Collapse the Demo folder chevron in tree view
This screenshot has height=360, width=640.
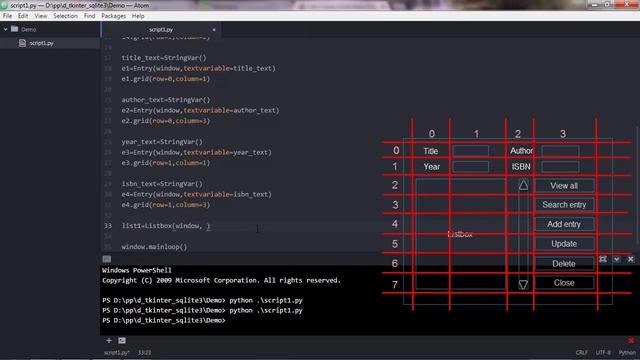(x=5, y=29)
